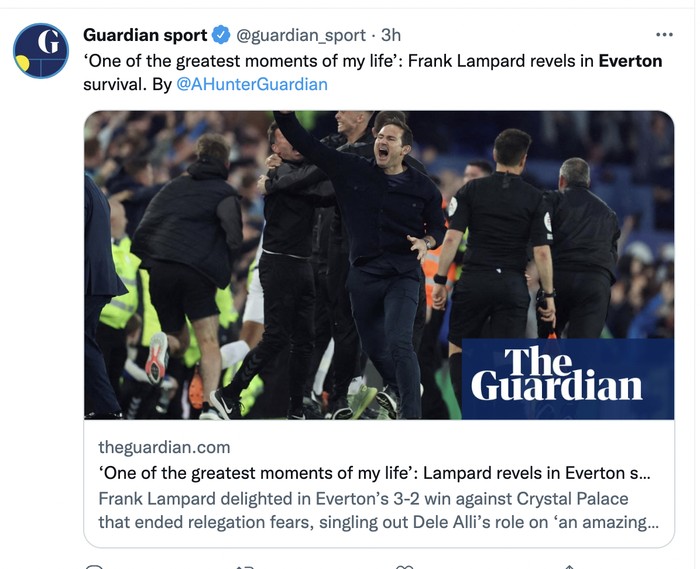
Task: Like the Frank Lampard tweet
Action: [x=405, y=566]
